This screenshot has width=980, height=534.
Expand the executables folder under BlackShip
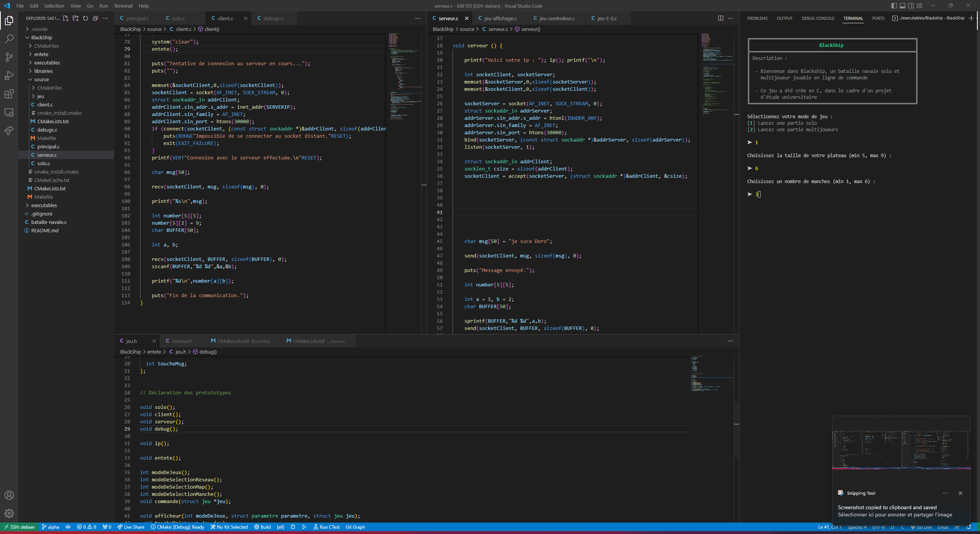pyautogui.click(x=47, y=63)
